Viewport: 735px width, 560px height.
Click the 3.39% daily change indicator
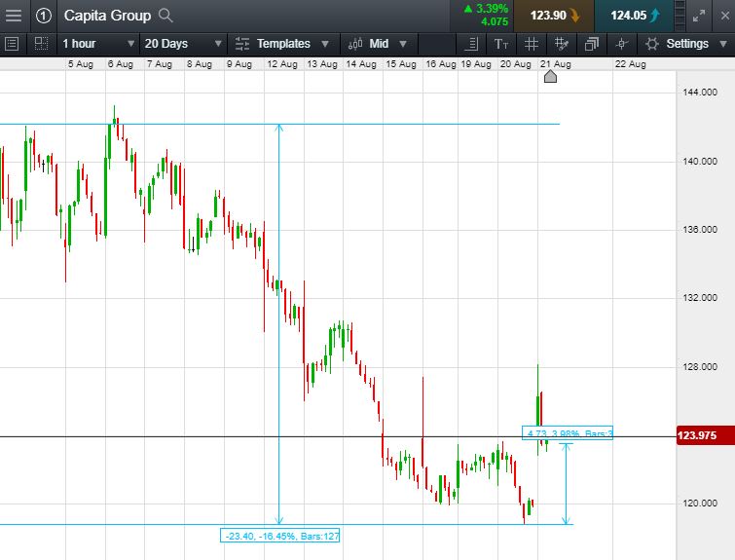(486, 15)
